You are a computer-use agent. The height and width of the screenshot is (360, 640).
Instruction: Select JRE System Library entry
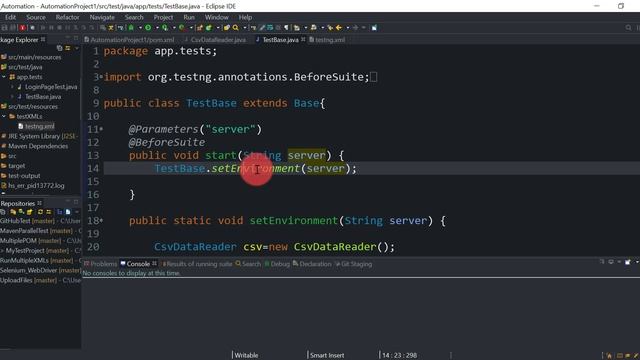tap(39, 136)
